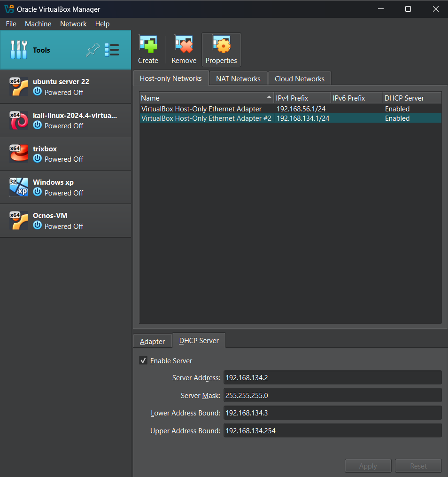
Task: Select the trixbox VM icon
Action: [x=18, y=154]
